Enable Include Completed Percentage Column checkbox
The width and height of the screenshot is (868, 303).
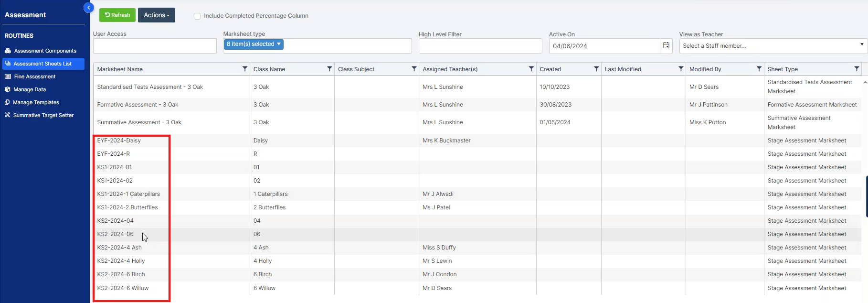[x=197, y=16]
